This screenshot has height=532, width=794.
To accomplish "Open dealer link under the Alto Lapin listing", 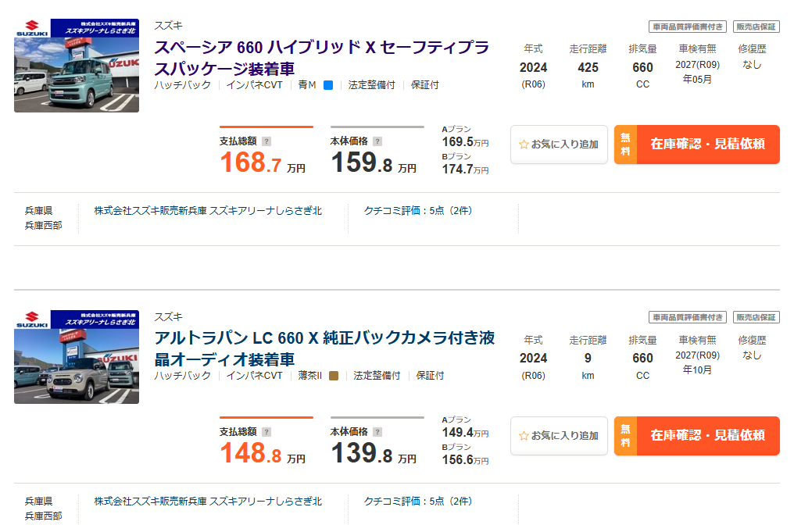I will click(208, 502).
